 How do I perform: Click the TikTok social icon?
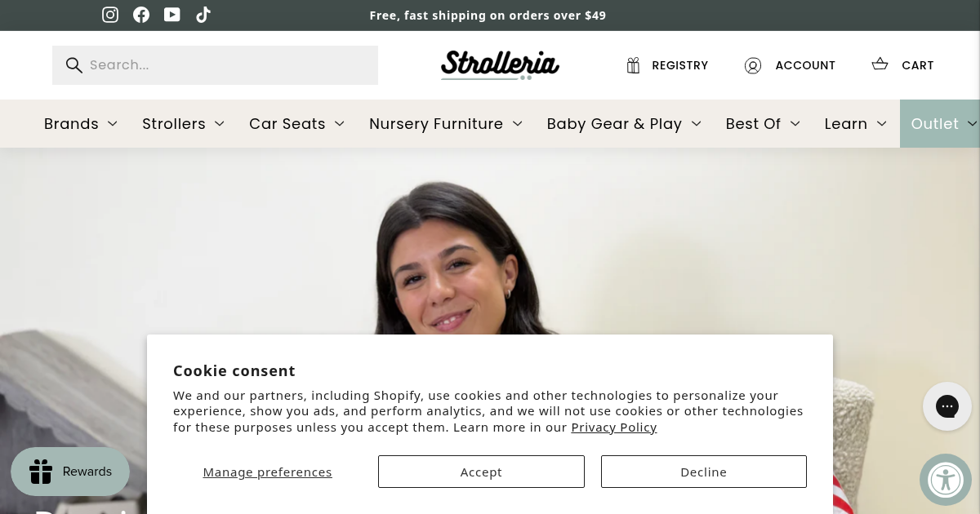[x=203, y=15]
